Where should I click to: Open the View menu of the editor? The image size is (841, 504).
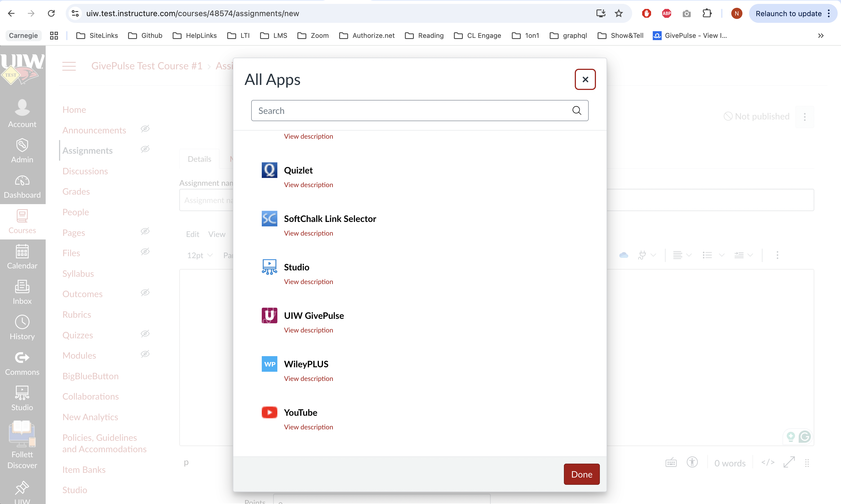[217, 234]
